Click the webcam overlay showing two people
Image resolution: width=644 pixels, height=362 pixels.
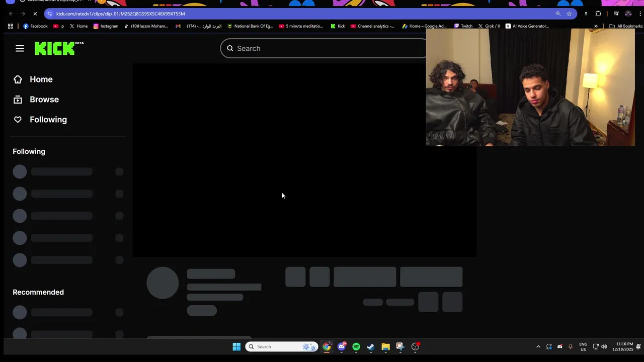pos(530,87)
